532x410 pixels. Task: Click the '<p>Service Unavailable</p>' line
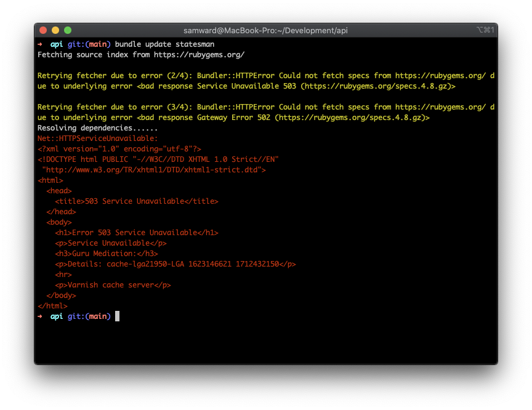point(111,244)
